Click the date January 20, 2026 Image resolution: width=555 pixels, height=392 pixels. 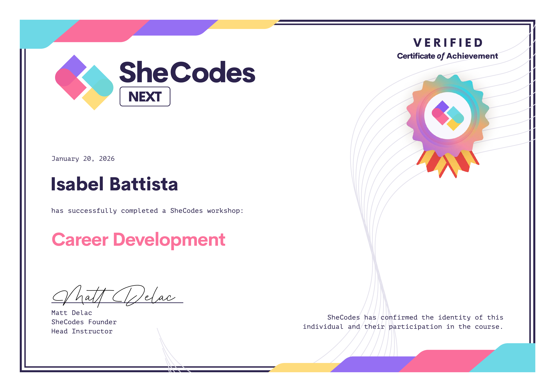pos(83,159)
